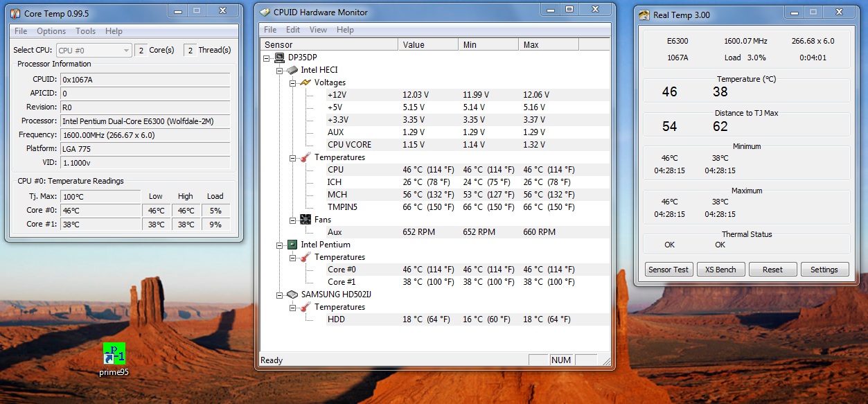Click thermometer icon under SAMSUNG HD502IJ
868x404 pixels.
[305, 307]
